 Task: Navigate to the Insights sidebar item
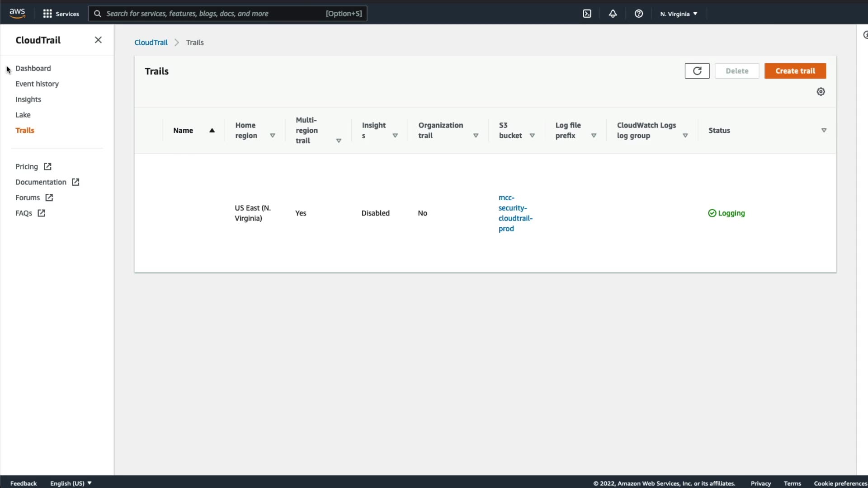(28, 99)
